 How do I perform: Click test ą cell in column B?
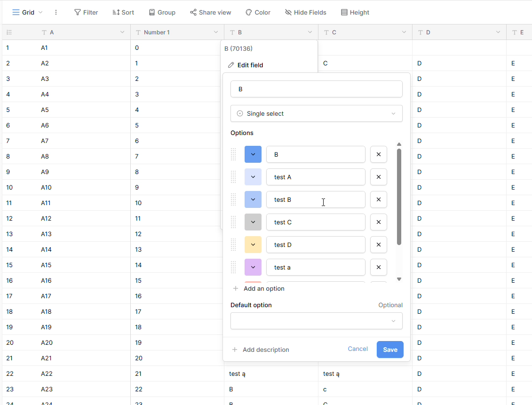click(271, 373)
